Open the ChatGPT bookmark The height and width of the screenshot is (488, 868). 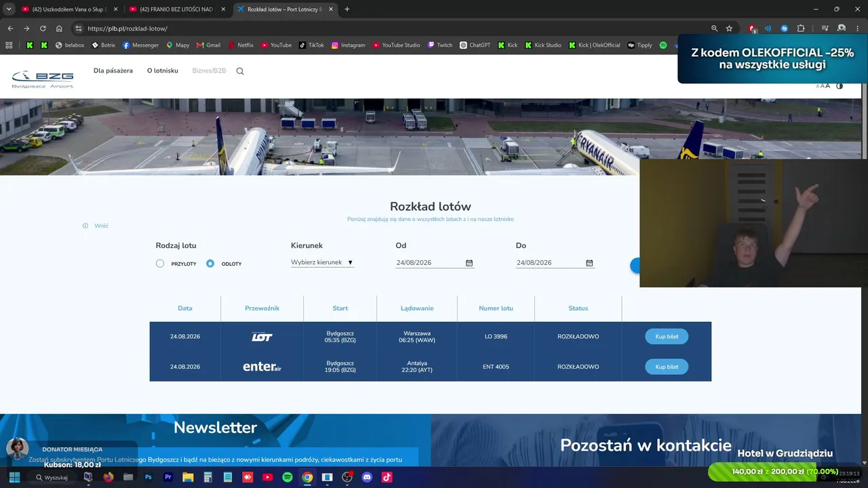pyautogui.click(x=475, y=45)
